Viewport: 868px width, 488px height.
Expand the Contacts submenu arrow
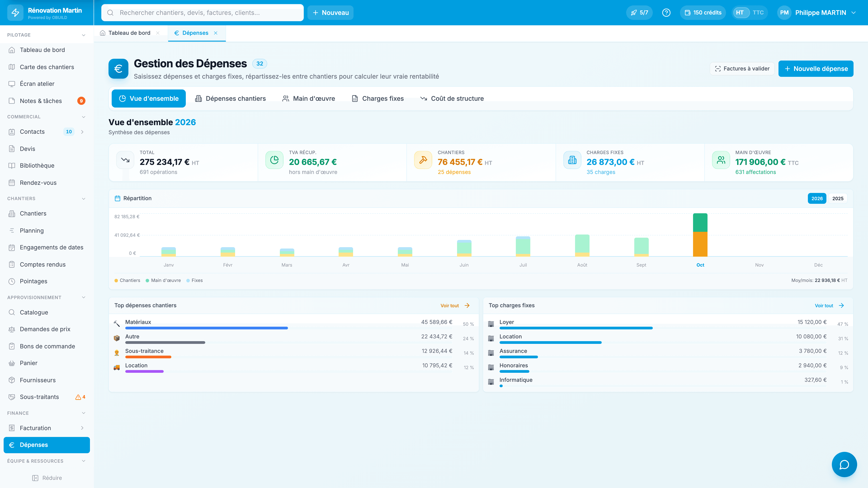coord(82,132)
